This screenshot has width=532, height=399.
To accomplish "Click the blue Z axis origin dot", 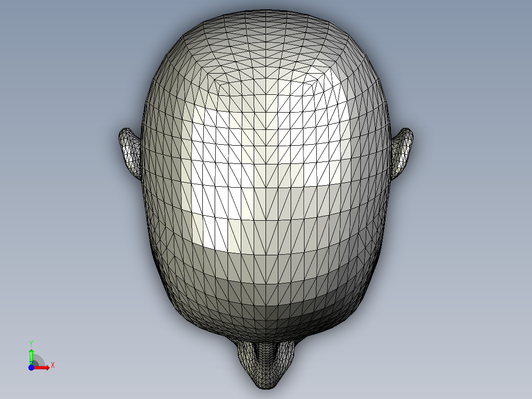I will (31, 367).
